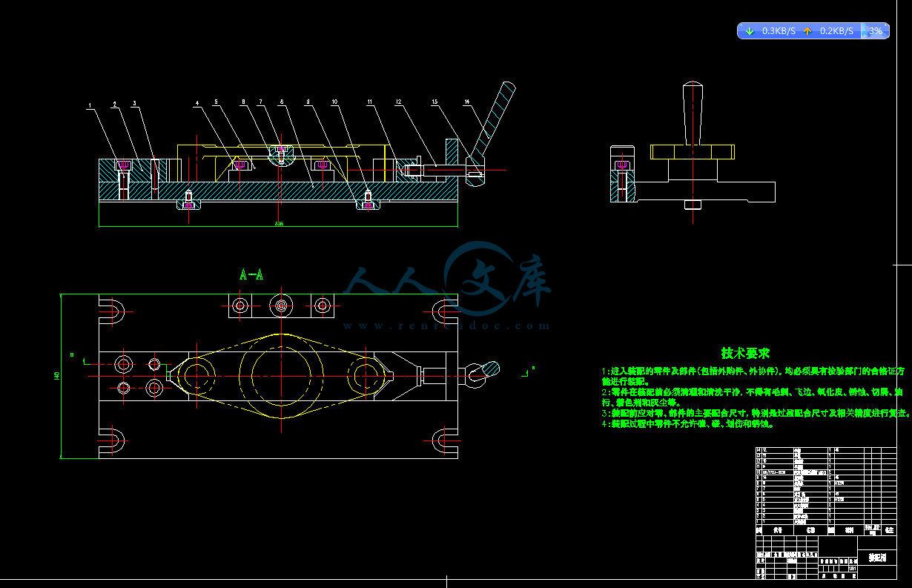Click the 0.3KB/S download speed readout
This screenshot has width=912, height=588.
pos(779,31)
